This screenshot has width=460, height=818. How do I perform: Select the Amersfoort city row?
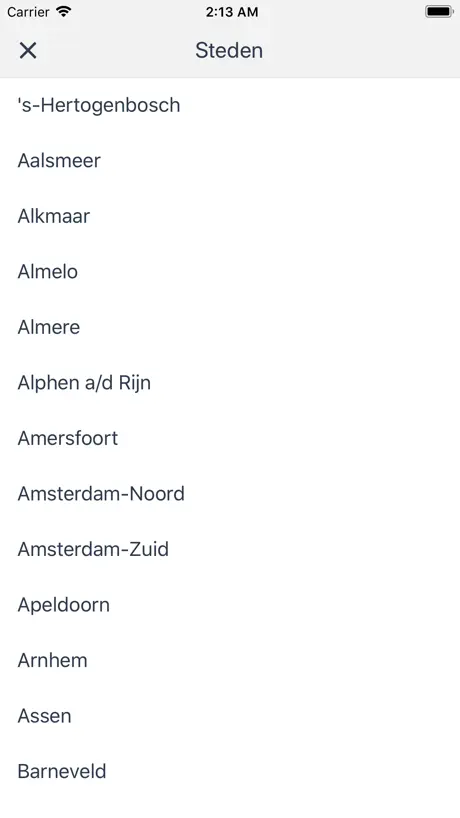click(x=230, y=438)
